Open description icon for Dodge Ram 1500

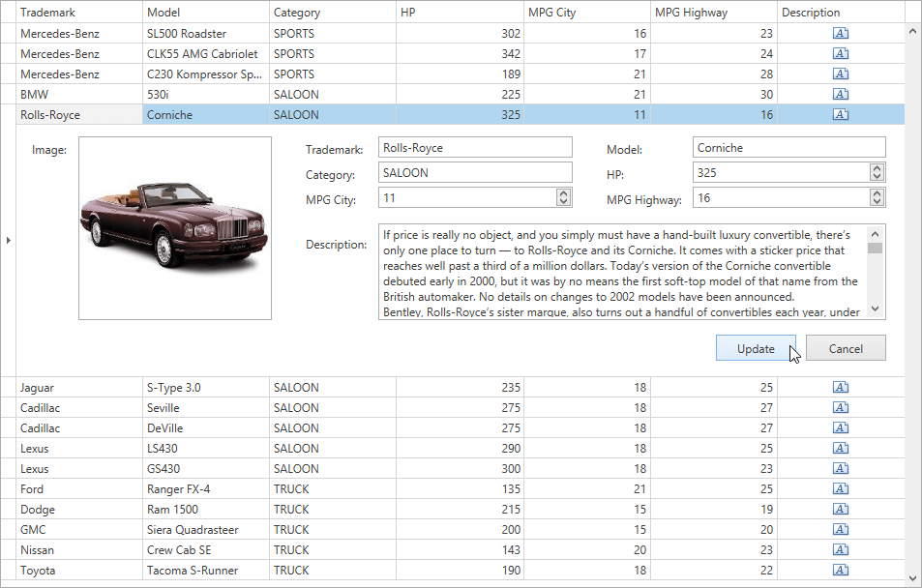coord(841,509)
